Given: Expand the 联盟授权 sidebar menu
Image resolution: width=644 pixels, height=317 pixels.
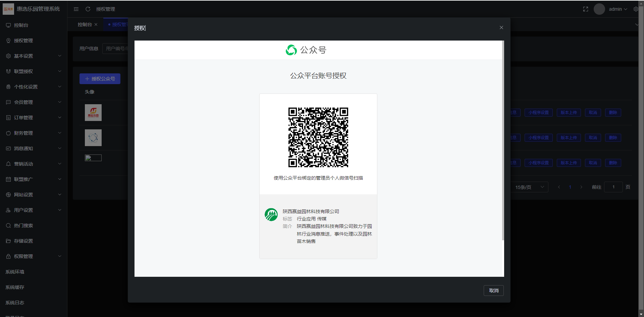Looking at the screenshot, I should [34, 71].
